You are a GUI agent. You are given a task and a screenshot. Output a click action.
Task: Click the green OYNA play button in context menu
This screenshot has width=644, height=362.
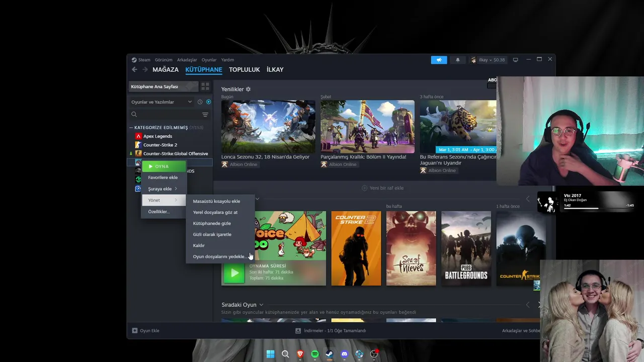(164, 166)
